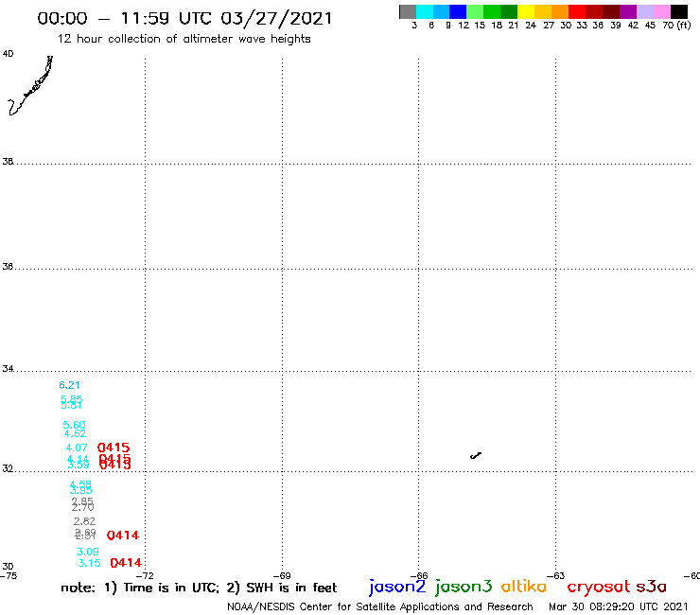Click the coastline outline near latitude 40

point(30,85)
